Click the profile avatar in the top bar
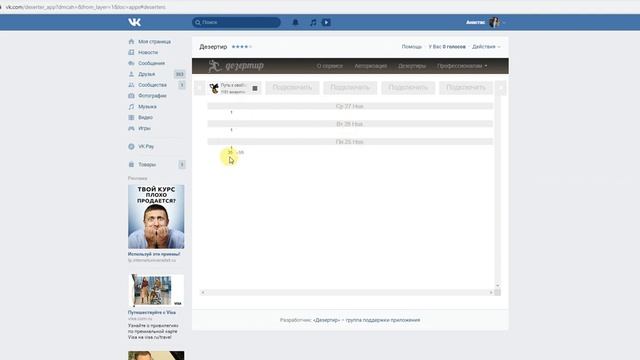This screenshot has width=640, height=360. coord(494,22)
